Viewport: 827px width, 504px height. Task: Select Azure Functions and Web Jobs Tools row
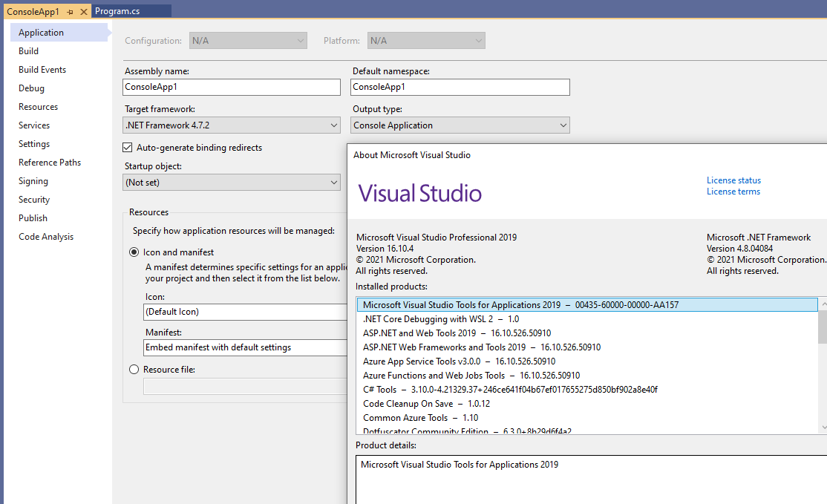(587, 376)
